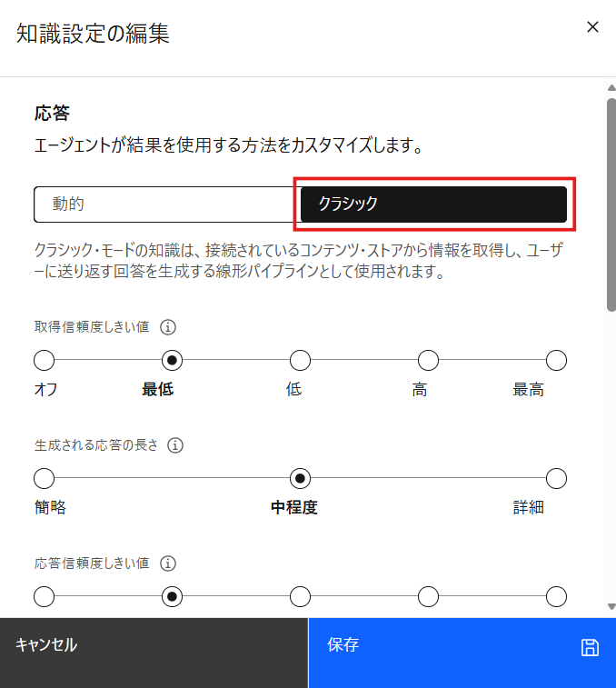
Task: Click the scrollbar down arrow
Action: pos(611,606)
